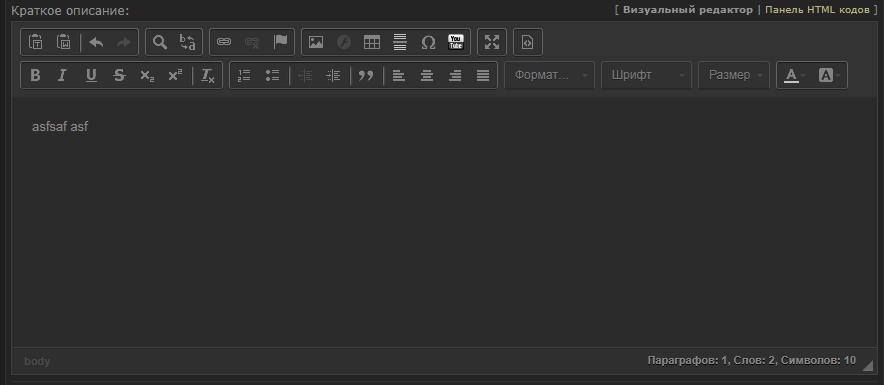Open the background color picker
Viewport: 884px width, 385px height.
(829, 75)
